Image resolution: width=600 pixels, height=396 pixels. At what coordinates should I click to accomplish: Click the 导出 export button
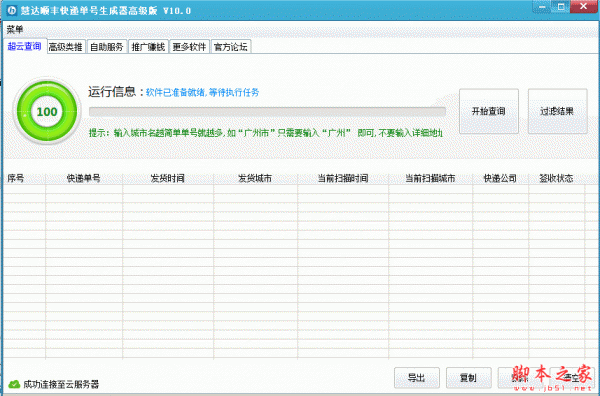tap(417, 378)
